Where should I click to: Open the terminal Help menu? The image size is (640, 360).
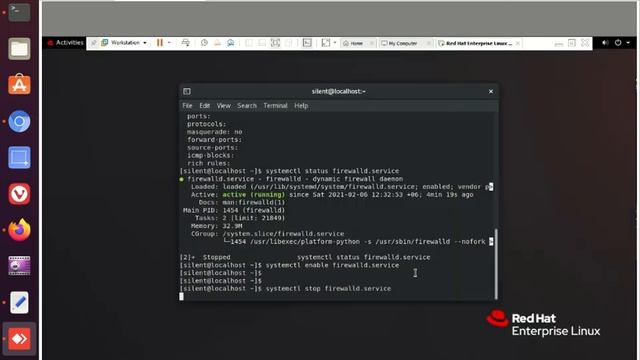point(301,106)
